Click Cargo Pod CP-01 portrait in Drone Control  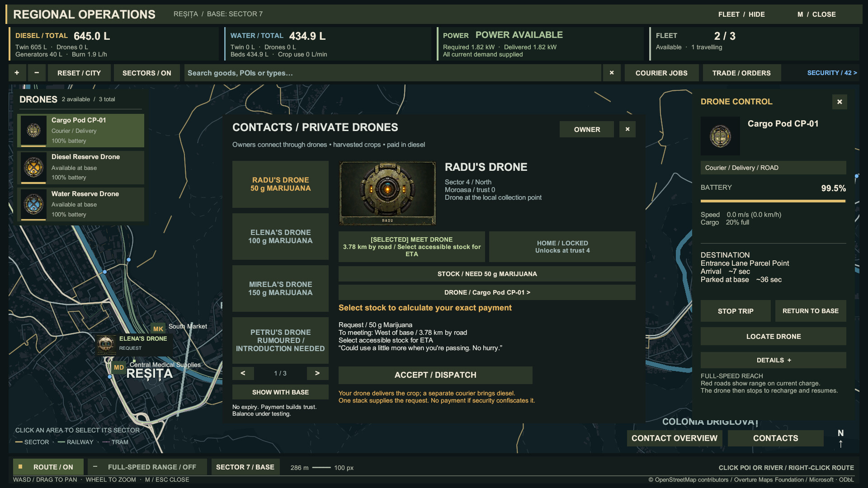(720, 136)
